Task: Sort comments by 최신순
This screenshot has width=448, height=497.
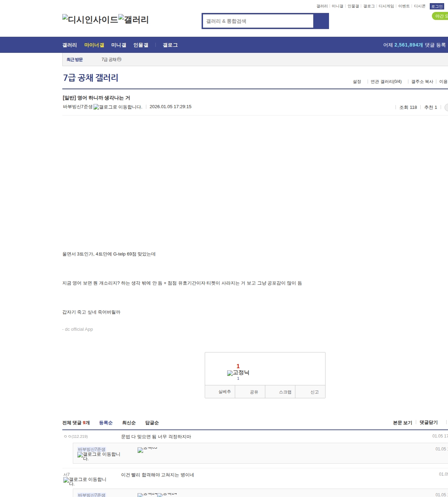Action: click(129, 423)
